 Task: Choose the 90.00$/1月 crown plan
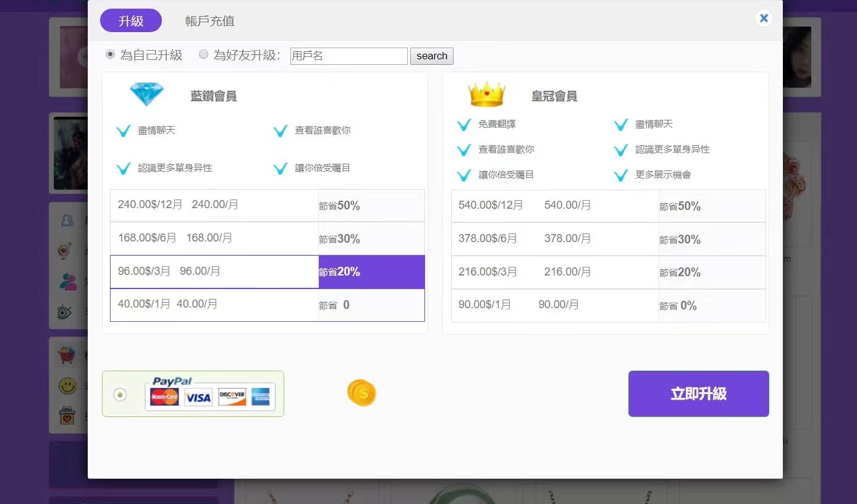609,306
